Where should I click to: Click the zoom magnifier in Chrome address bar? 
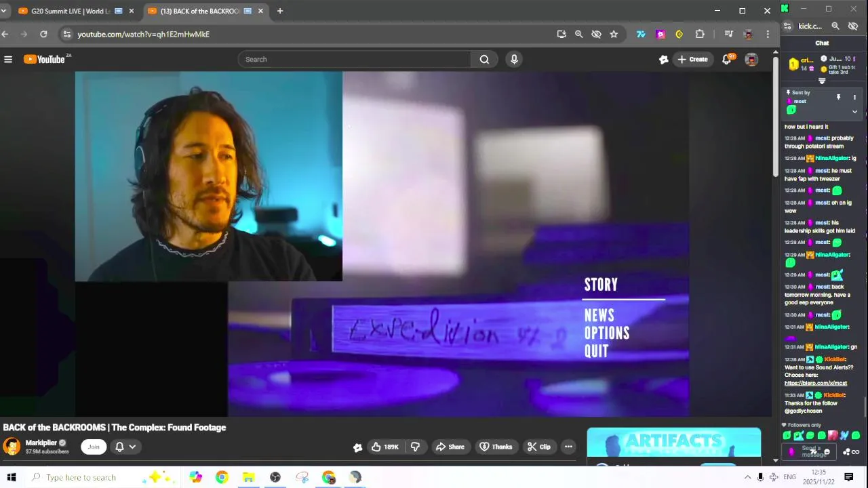[578, 34]
